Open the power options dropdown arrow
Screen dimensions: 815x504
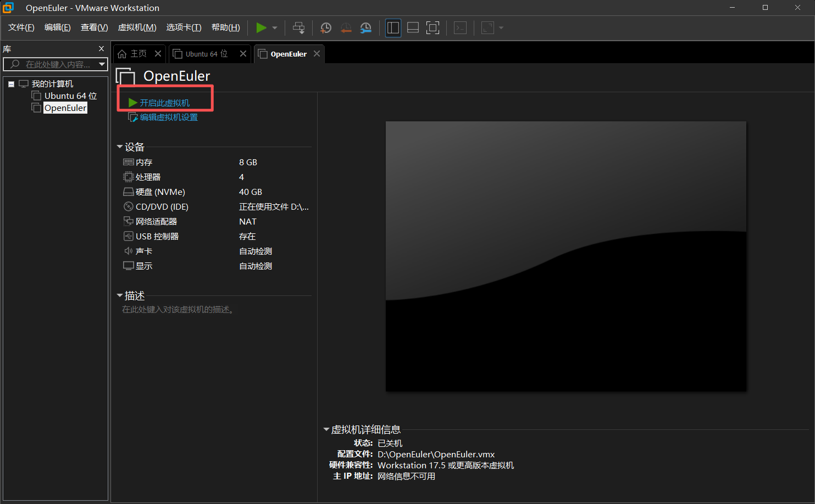click(275, 28)
